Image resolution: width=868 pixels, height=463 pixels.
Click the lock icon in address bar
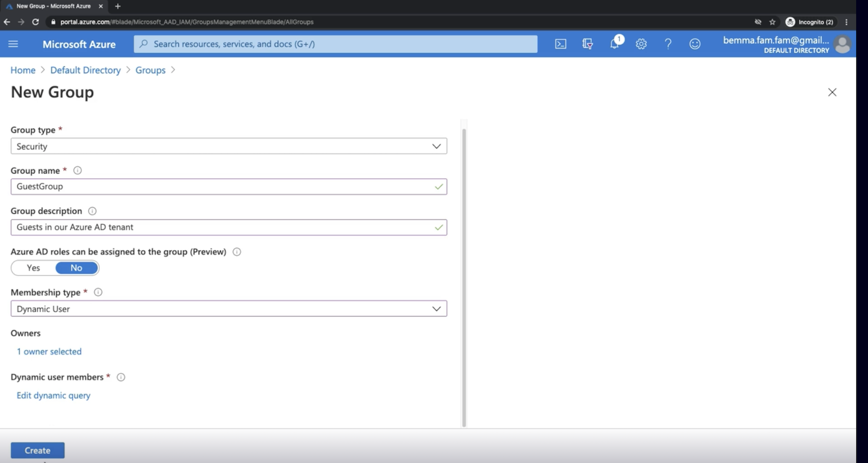click(53, 22)
